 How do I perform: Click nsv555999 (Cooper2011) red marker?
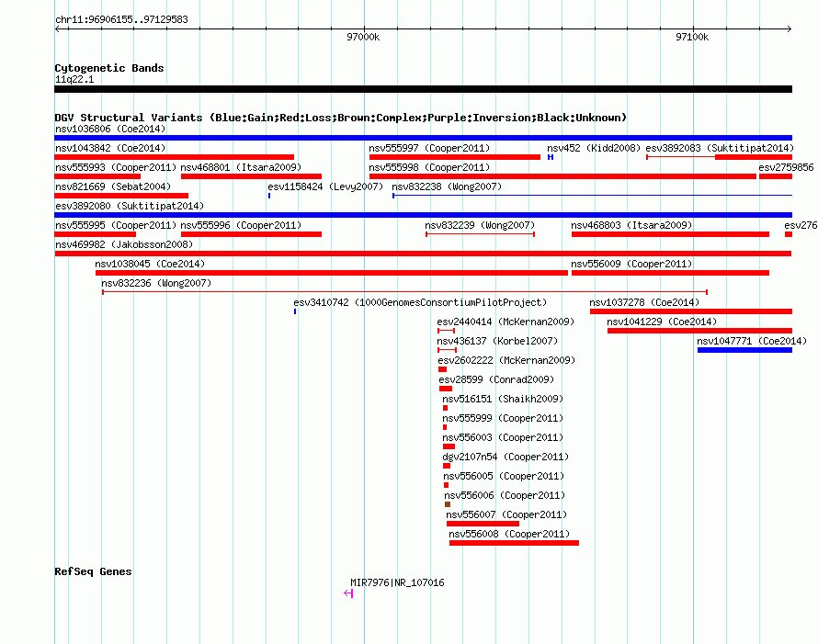[445, 427]
